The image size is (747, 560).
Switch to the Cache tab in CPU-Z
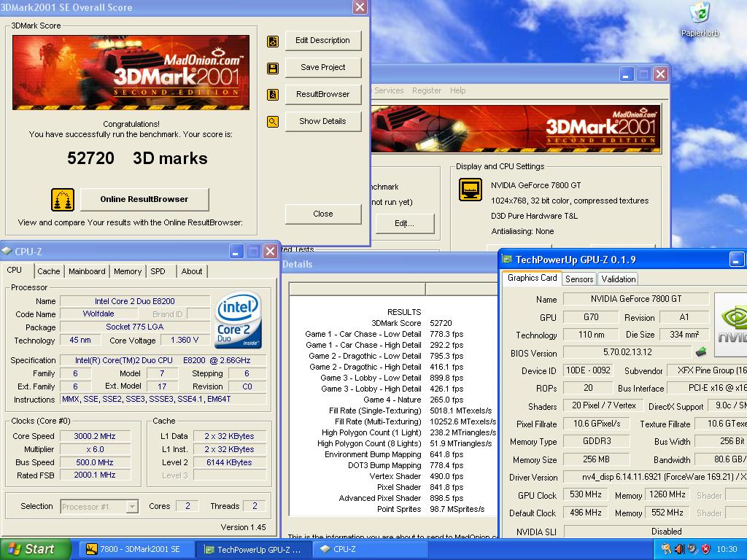[x=49, y=271]
